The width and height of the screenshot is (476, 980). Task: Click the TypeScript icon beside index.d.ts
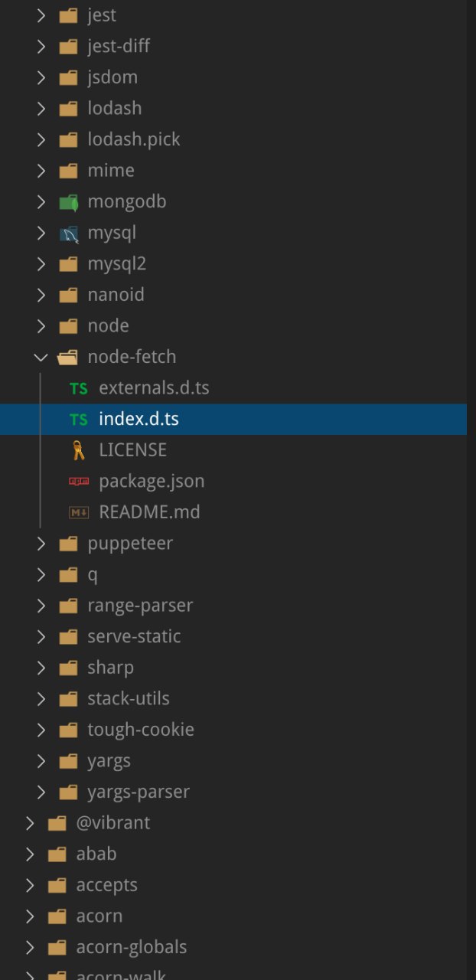79,420
